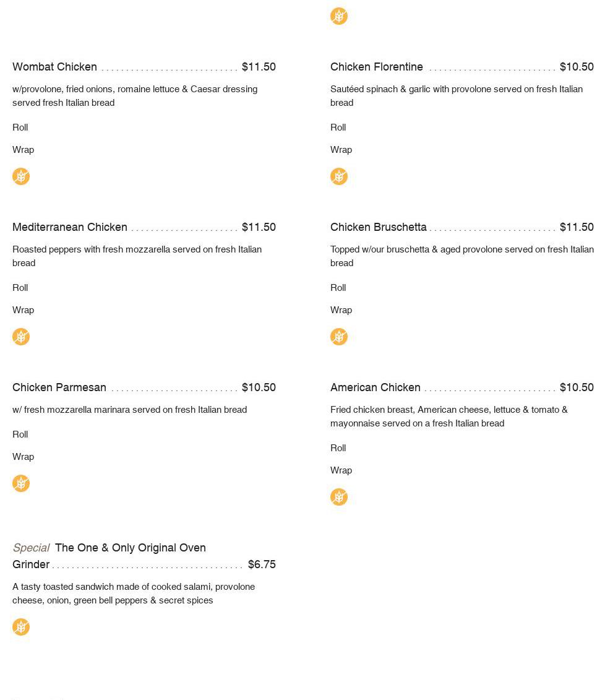This screenshot has height=700, width=597.
Task: Pick Wrap for Chicken Parmesan
Action: click(23, 457)
